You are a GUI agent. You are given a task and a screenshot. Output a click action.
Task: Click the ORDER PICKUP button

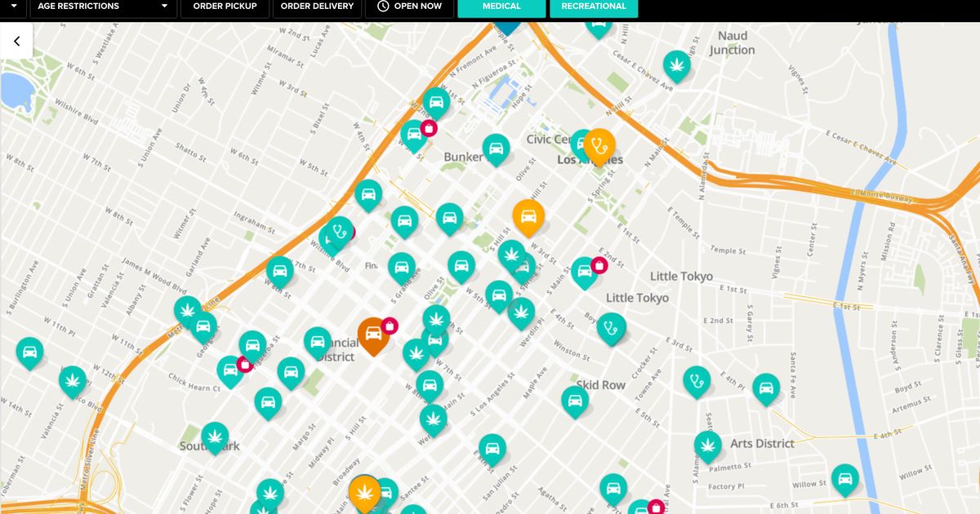coord(225,6)
